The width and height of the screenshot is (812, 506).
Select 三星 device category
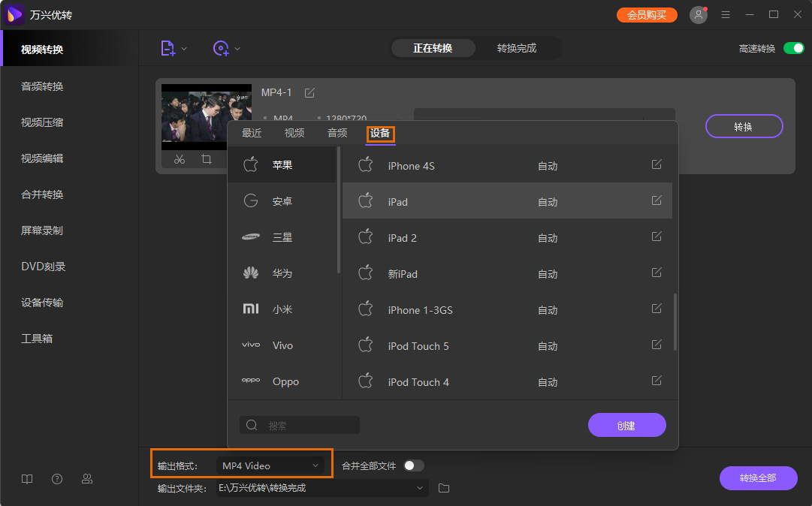click(x=282, y=237)
